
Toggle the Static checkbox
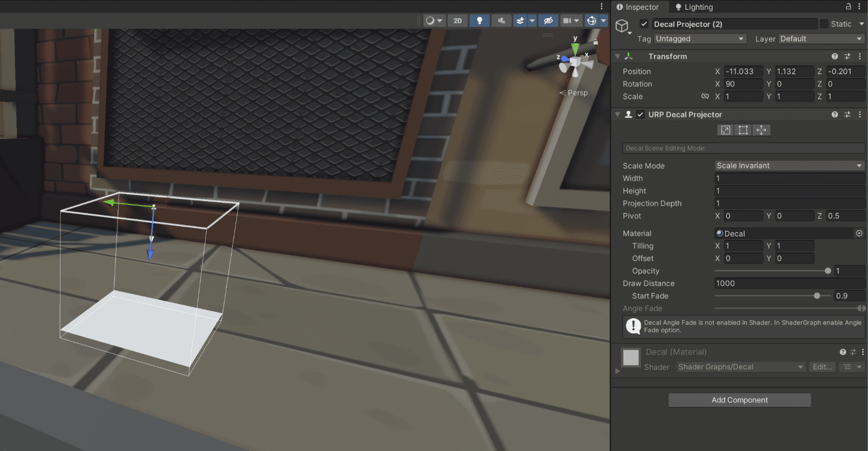click(x=824, y=24)
